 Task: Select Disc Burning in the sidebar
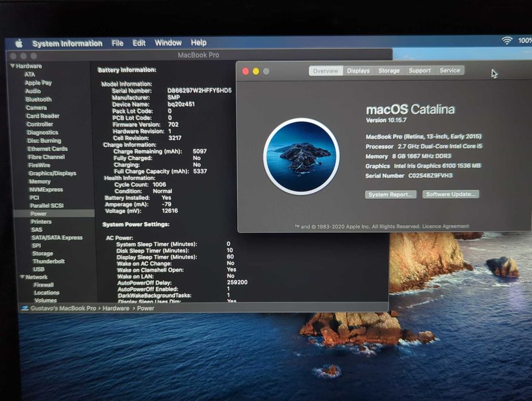click(45, 140)
